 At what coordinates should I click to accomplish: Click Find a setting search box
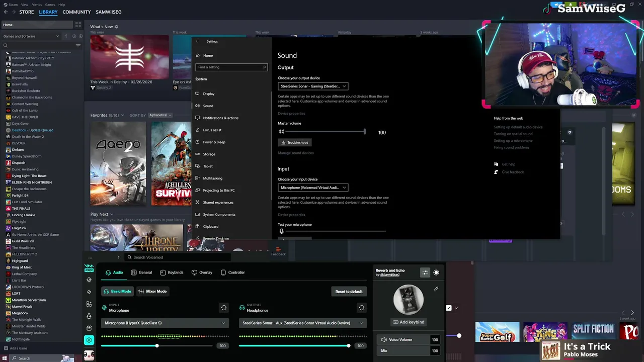[x=231, y=67]
